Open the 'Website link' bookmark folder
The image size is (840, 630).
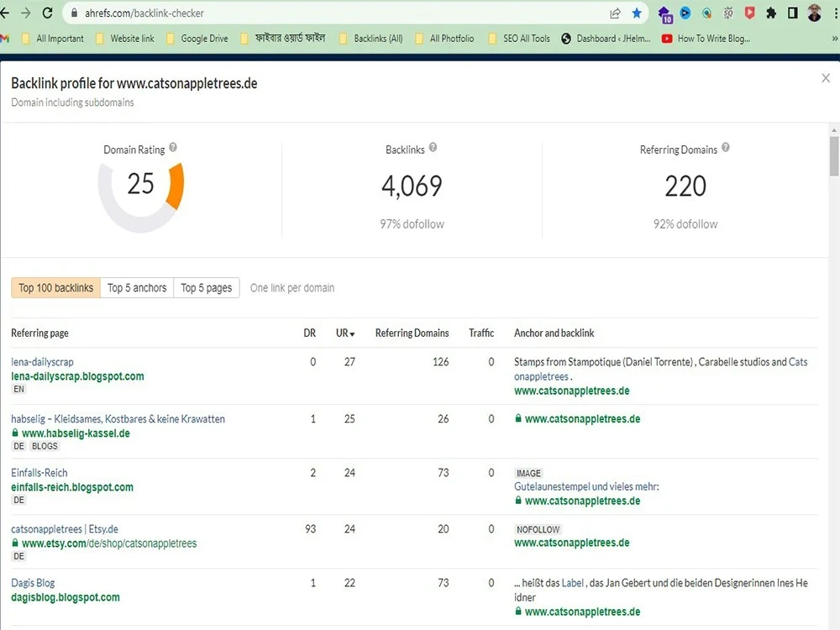(125, 39)
